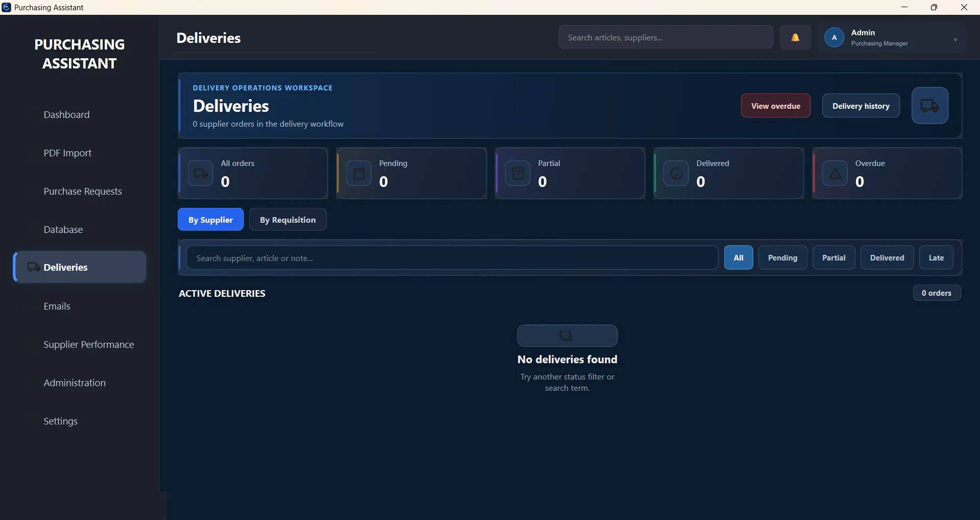The image size is (980, 520).
Task: Click the magnifier icon above No deliveries found
Action: tap(566, 336)
